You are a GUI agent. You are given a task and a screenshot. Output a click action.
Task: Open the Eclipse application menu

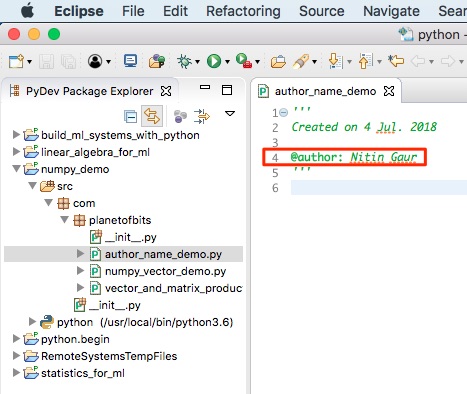tap(79, 11)
